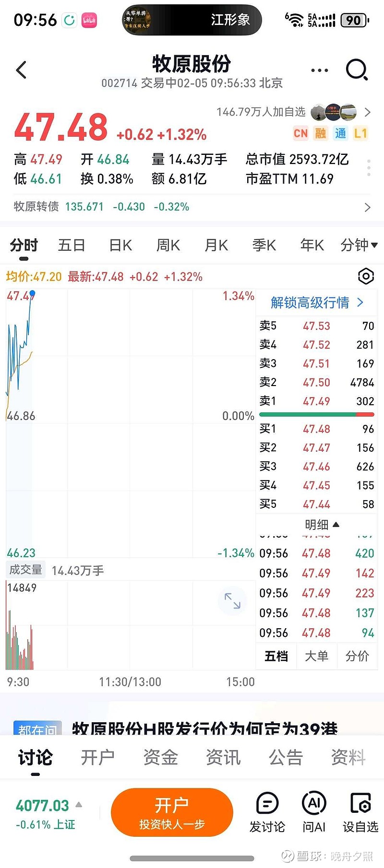
Task: Open the three-dot more options menu
Action: [319, 70]
